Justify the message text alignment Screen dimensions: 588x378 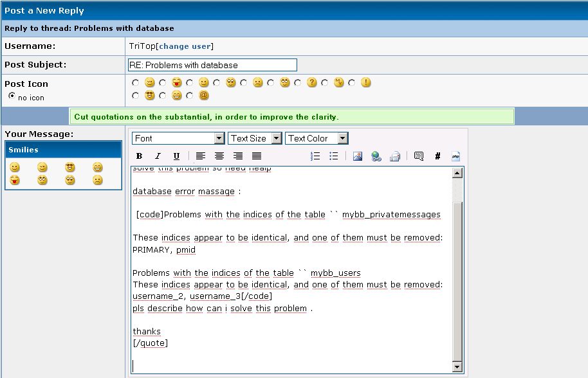[257, 156]
